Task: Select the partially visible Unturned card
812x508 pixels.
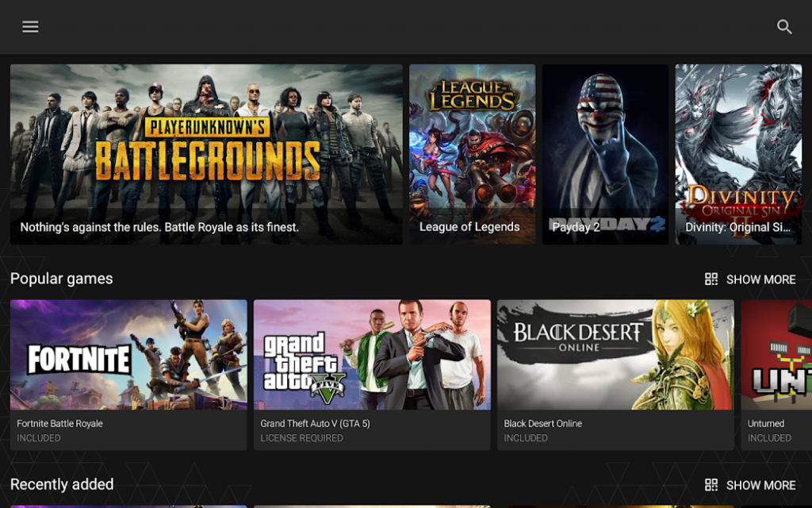Action: click(776, 375)
